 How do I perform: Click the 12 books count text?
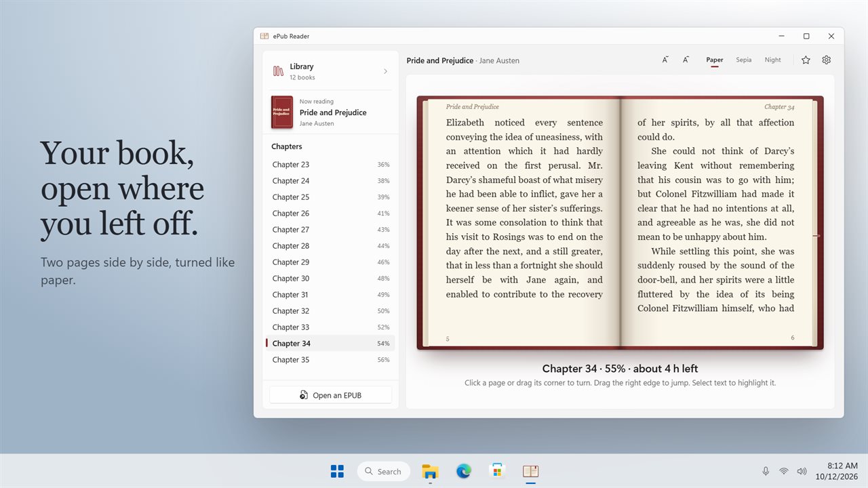click(302, 77)
